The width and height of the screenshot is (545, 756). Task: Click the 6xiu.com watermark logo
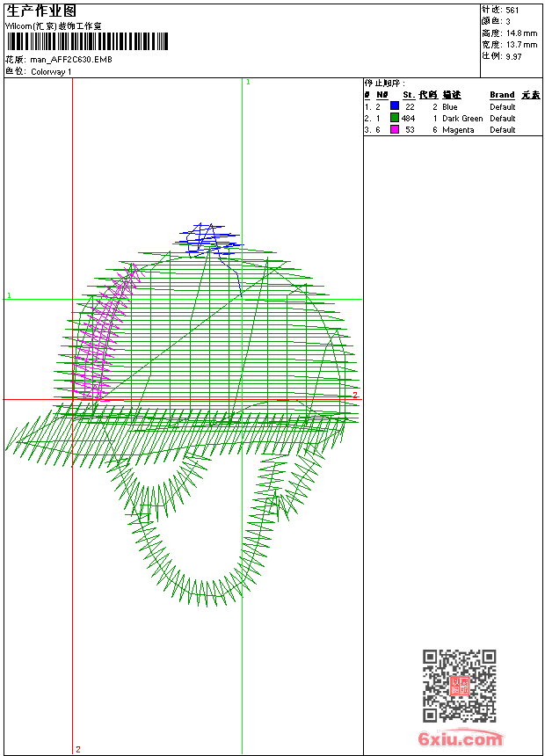pos(461,739)
